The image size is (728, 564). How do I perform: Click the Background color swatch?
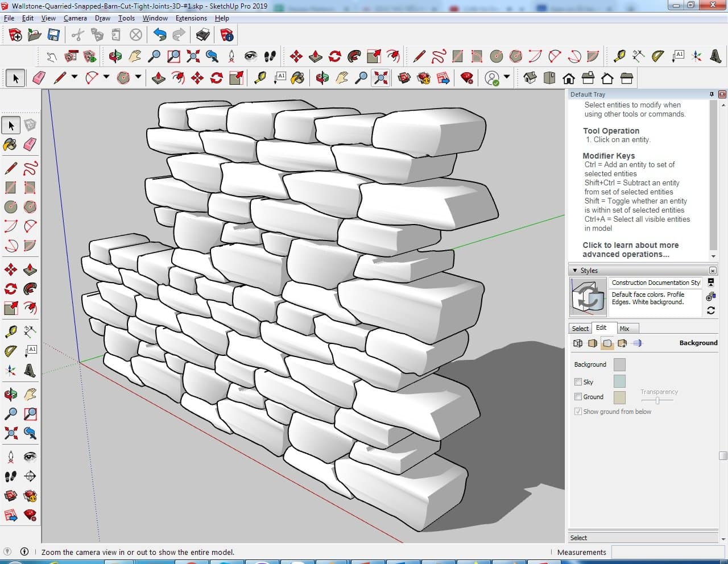coord(619,364)
